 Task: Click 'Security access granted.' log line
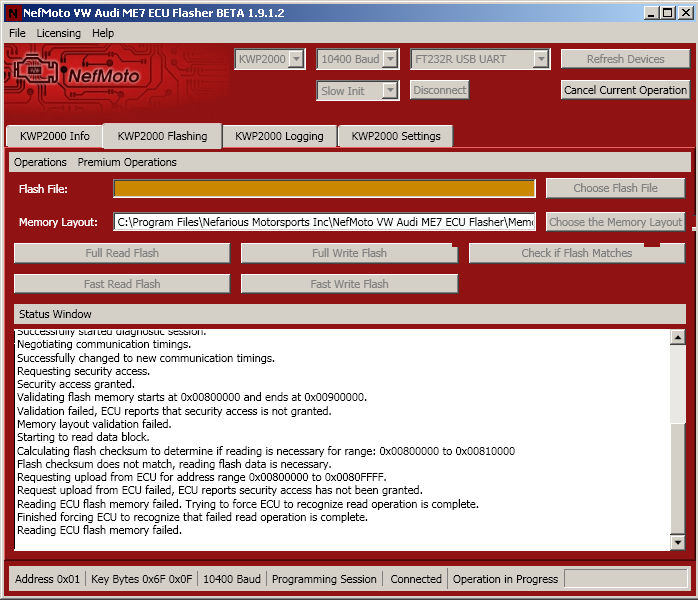(x=76, y=384)
